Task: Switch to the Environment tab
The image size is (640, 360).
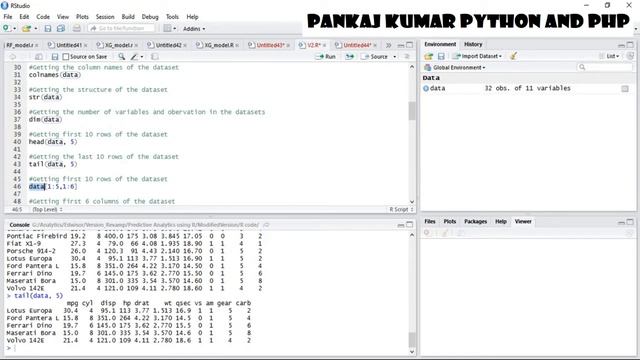Action: (x=440, y=44)
